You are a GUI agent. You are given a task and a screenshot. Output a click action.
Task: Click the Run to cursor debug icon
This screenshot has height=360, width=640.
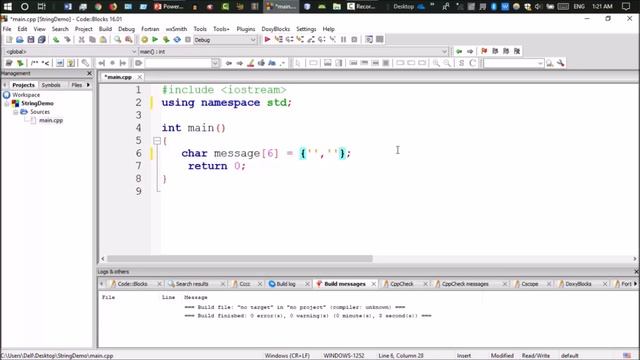(x=278, y=40)
